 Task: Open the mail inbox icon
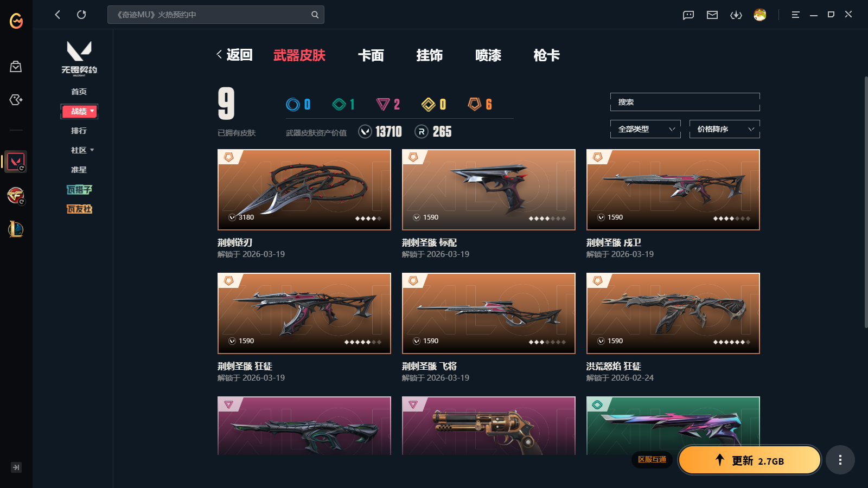[x=712, y=15]
